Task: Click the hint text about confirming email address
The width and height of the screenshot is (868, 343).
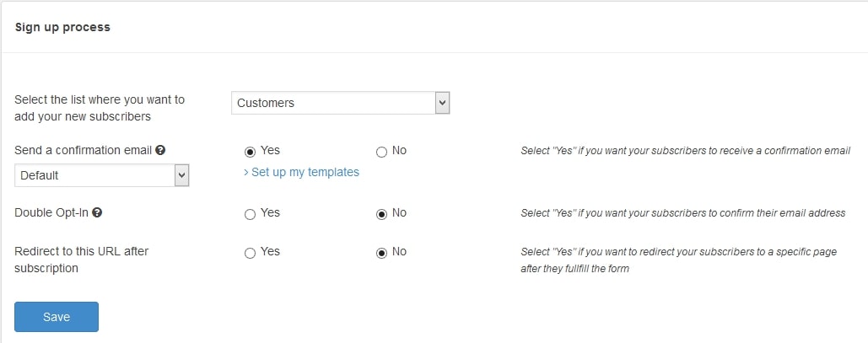Action: pos(682,213)
